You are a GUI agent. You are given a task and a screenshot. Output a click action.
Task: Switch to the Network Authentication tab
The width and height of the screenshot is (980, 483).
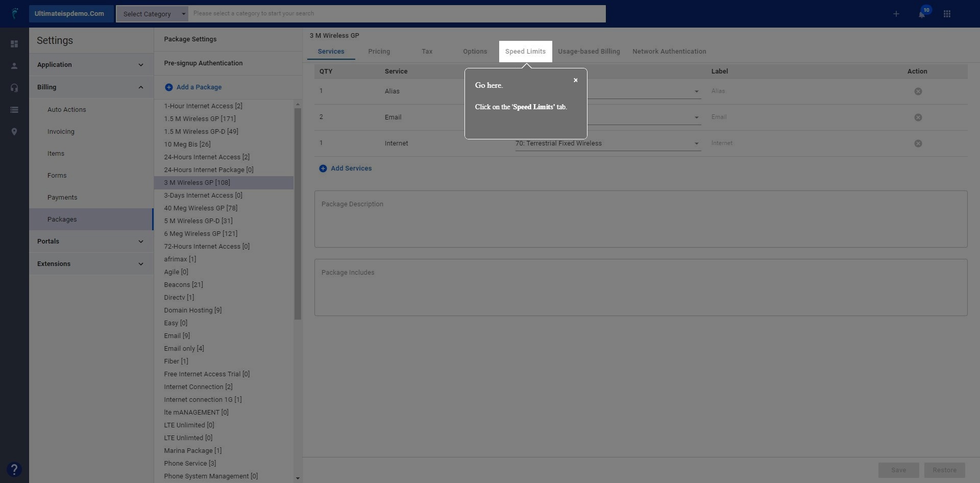coord(669,52)
